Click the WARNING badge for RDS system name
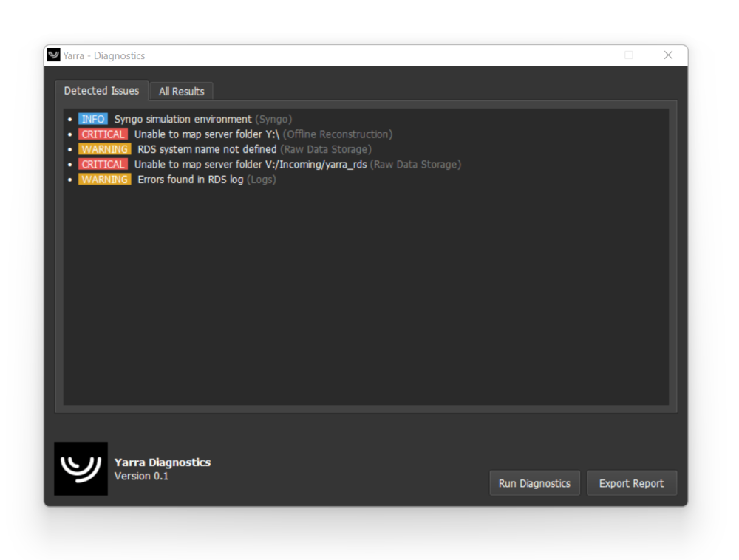739x560 pixels. 105,149
